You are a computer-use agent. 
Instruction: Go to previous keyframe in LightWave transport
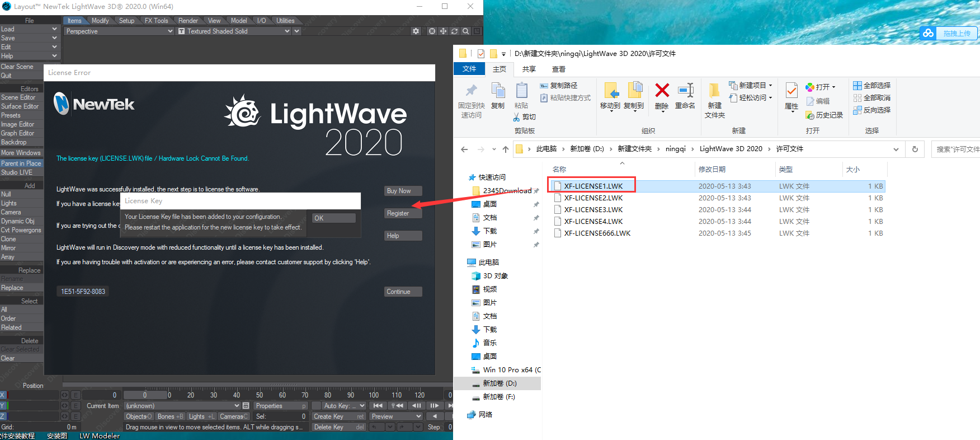point(397,406)
